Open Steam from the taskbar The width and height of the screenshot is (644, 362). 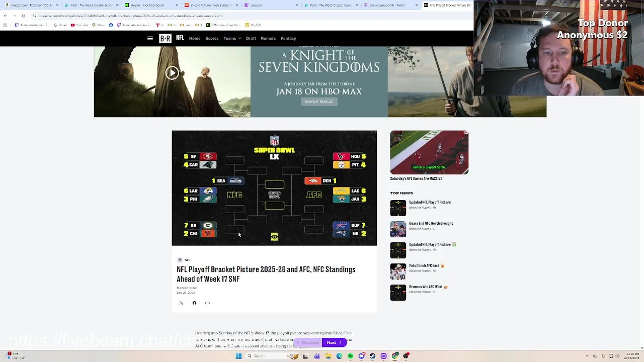pyautogui.click(x=372, y=356)
